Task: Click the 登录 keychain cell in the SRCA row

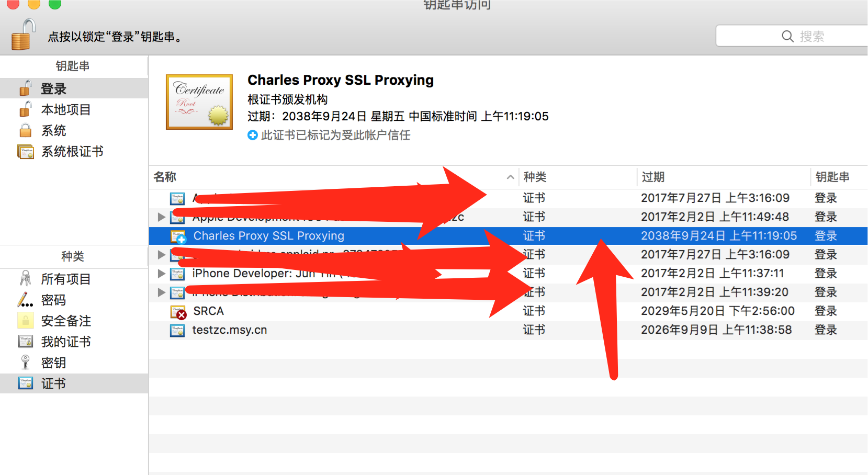Action: [826, 311]
